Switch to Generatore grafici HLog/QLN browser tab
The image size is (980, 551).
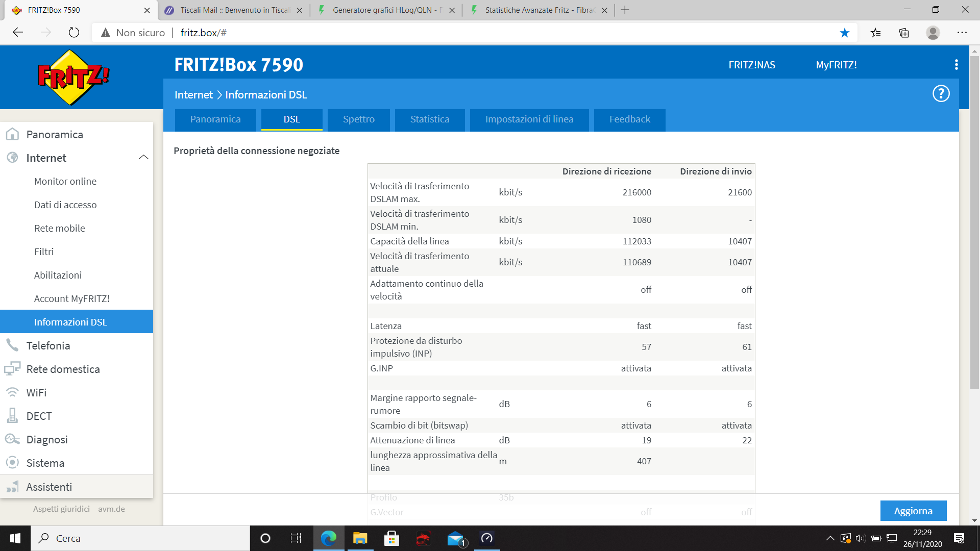coord(385,10)
